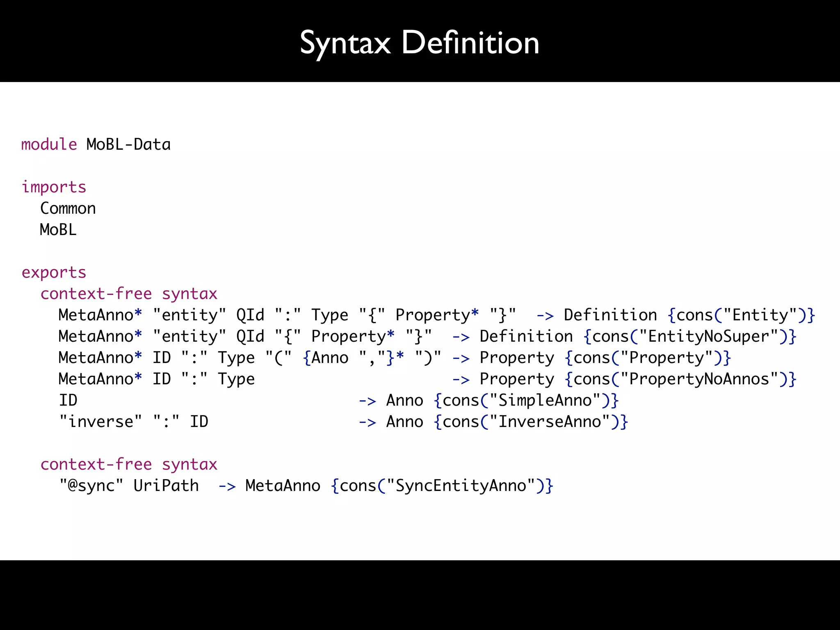Click "Anno" sort in the InverseAnno rule
Screen dimensions: 840x630
coord(404,422)
